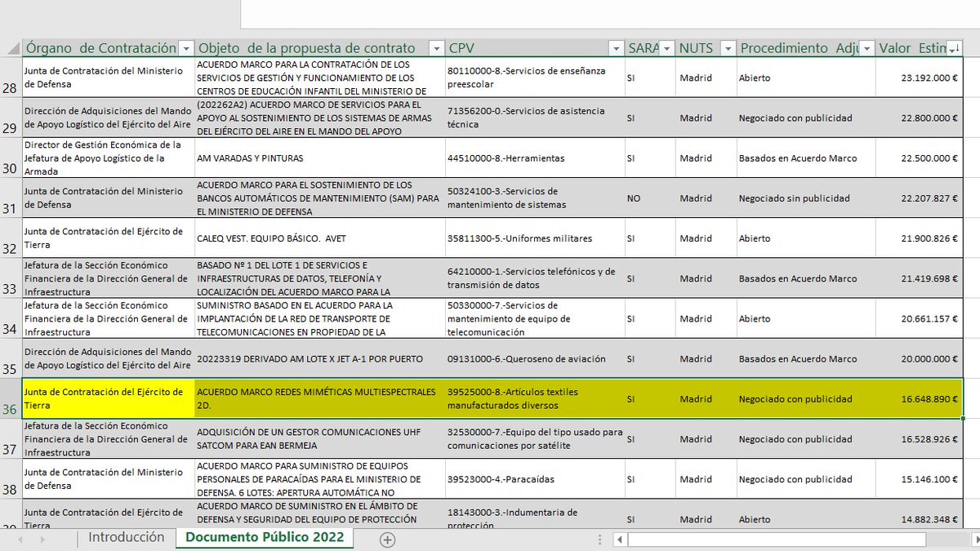Select row header 29
Screen dimensions: 980x551
click(10, 118)
